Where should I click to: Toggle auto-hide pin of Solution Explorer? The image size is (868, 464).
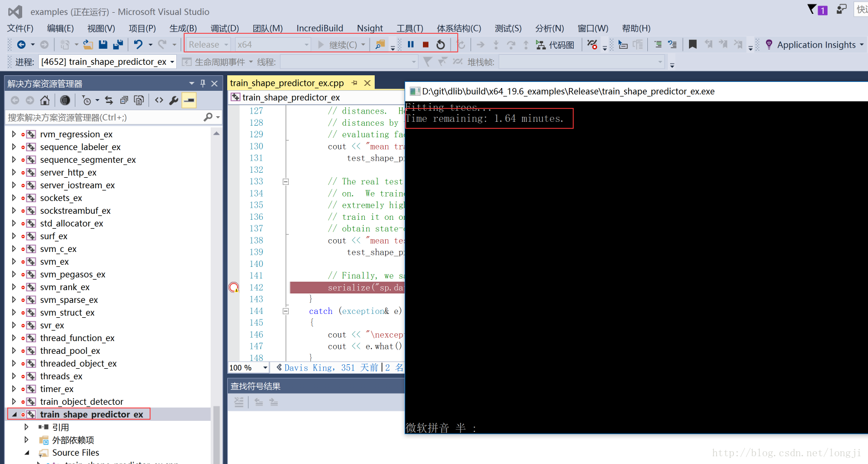[203, 83]
